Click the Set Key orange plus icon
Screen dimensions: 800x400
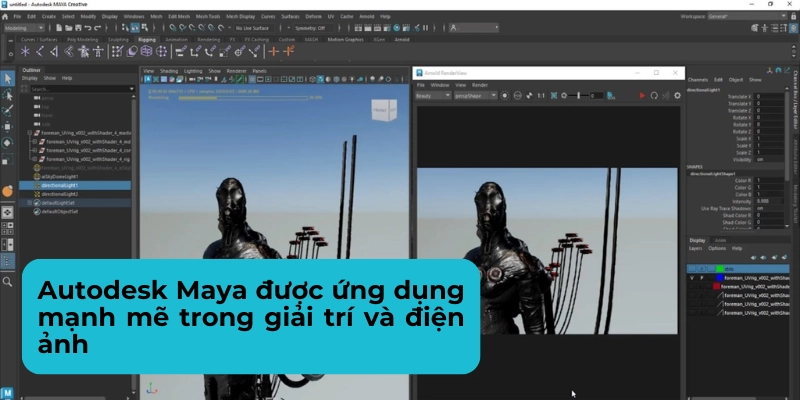pos(274,51)
